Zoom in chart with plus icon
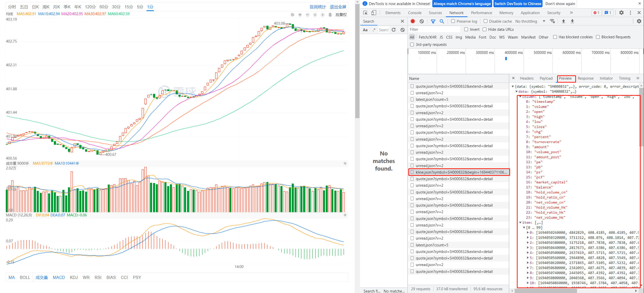644x293 pixels. (300, 15)
